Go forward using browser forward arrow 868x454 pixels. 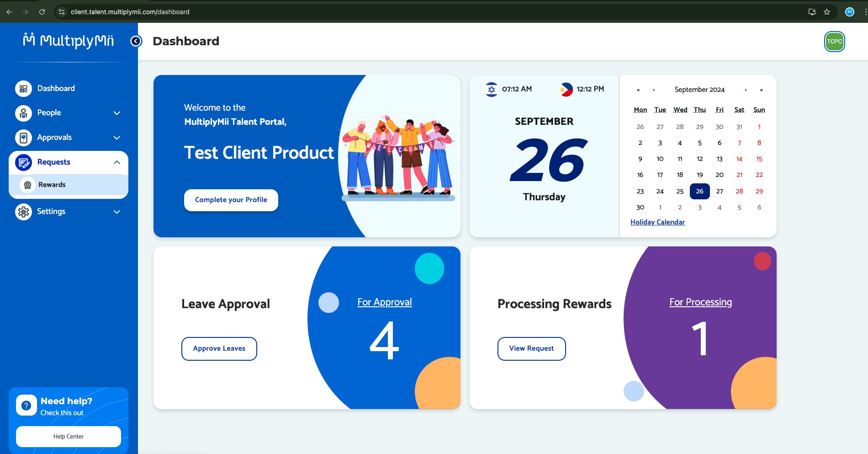tap(26, 12)
